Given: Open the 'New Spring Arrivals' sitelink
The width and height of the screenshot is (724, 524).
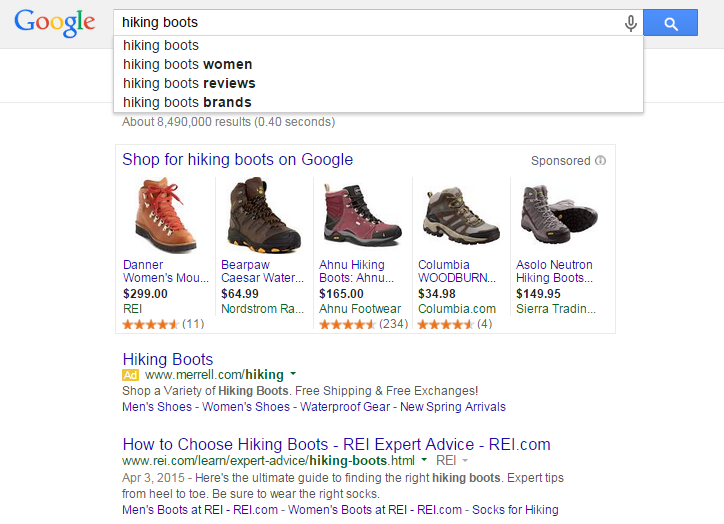Looking at the screenshot, I should [453, 407].
